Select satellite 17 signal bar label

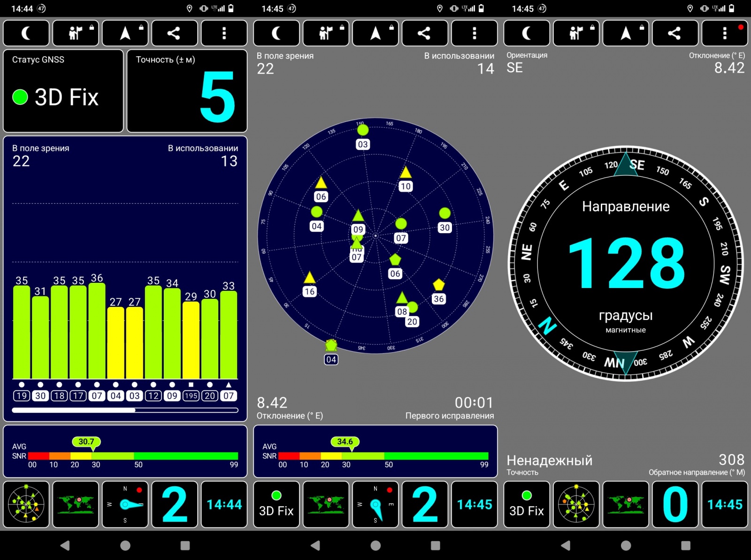point(78,396)
